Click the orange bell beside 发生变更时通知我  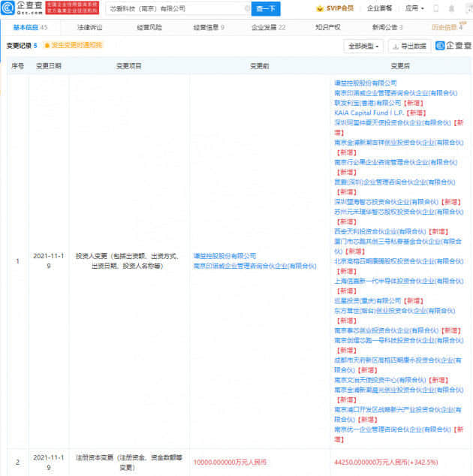[x=47, y=46]
